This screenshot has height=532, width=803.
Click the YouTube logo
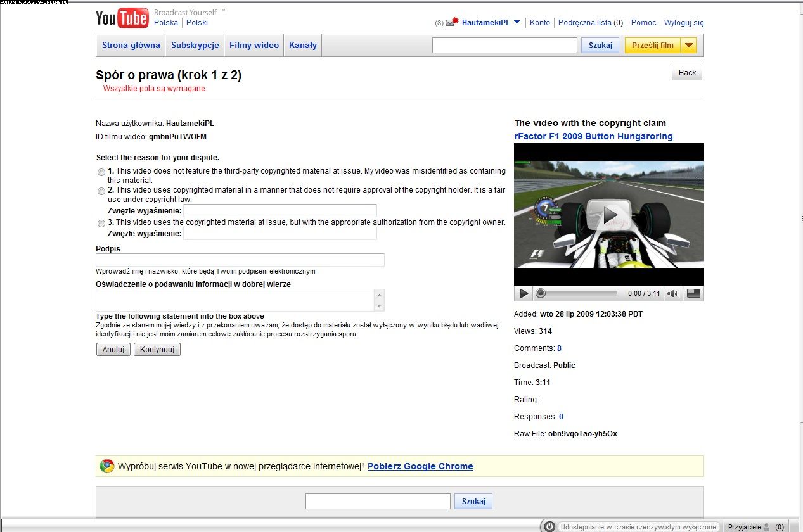click(x=122, y=19)
